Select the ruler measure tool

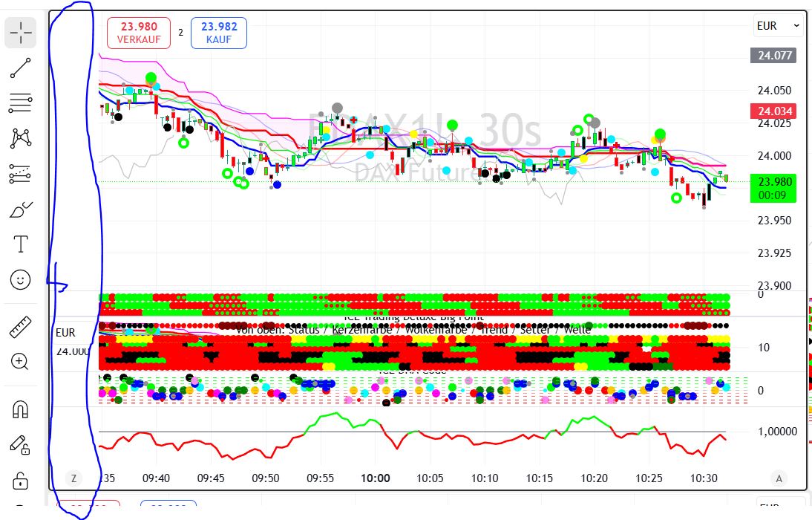coord(21,327)
